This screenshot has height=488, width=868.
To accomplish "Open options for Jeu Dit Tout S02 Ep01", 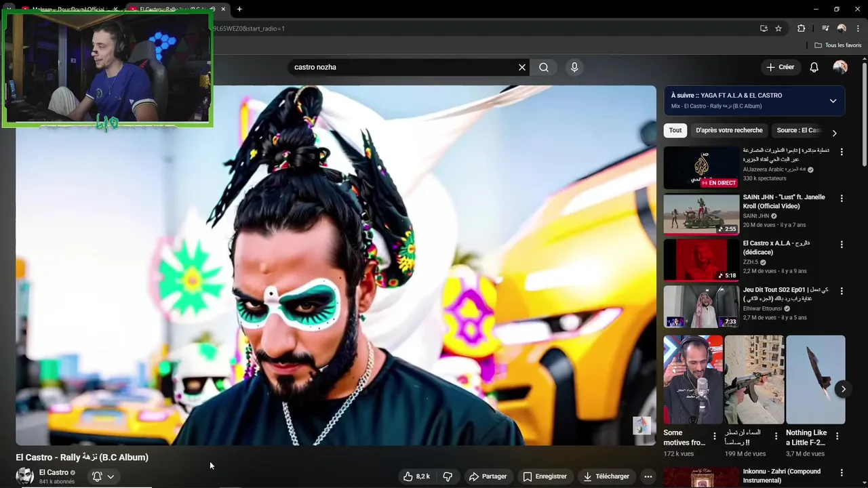I will point(842,291).
